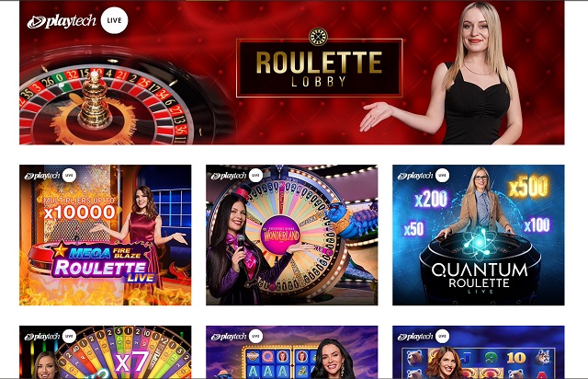Screen dimensions: 588x379
Task: Click the LIVE badge on the Quantum Roulette tile
Action: click(443, 176)
